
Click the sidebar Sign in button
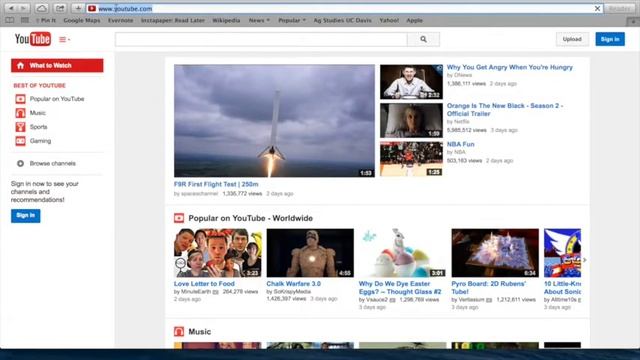click(26, 216)
